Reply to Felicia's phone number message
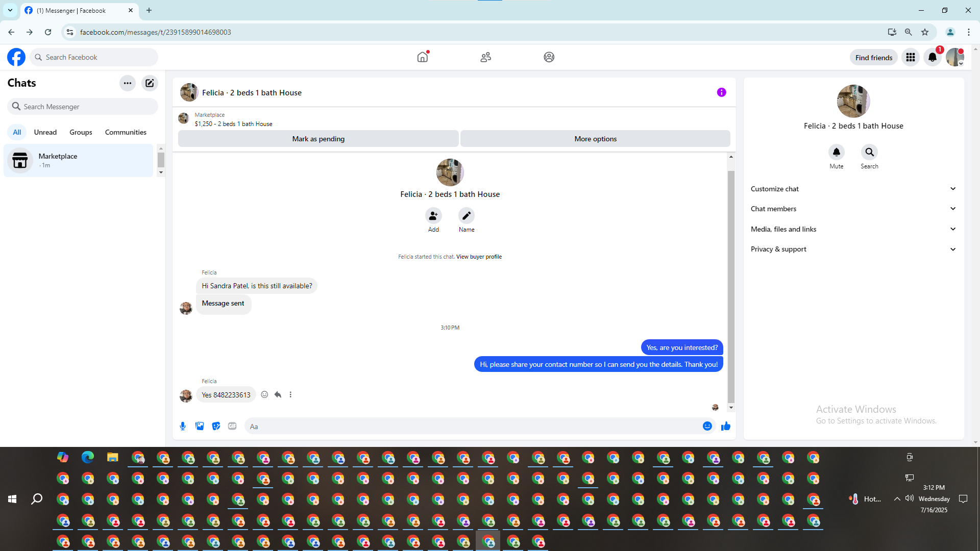 coord(278,394)
